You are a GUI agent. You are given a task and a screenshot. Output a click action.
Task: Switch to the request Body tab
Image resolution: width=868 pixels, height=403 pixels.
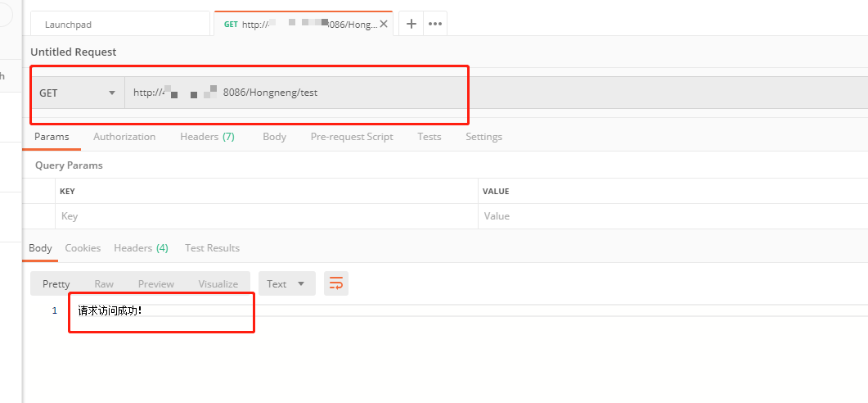click(274, 136)
